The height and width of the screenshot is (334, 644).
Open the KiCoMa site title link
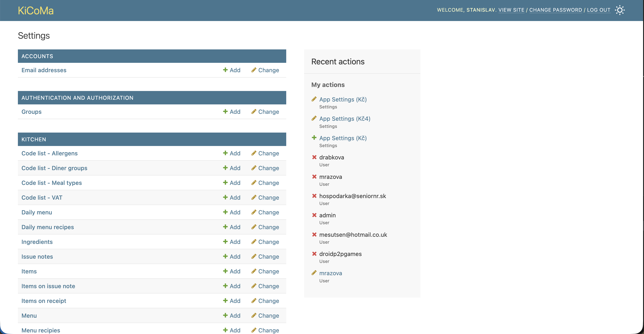click(36, 11)
